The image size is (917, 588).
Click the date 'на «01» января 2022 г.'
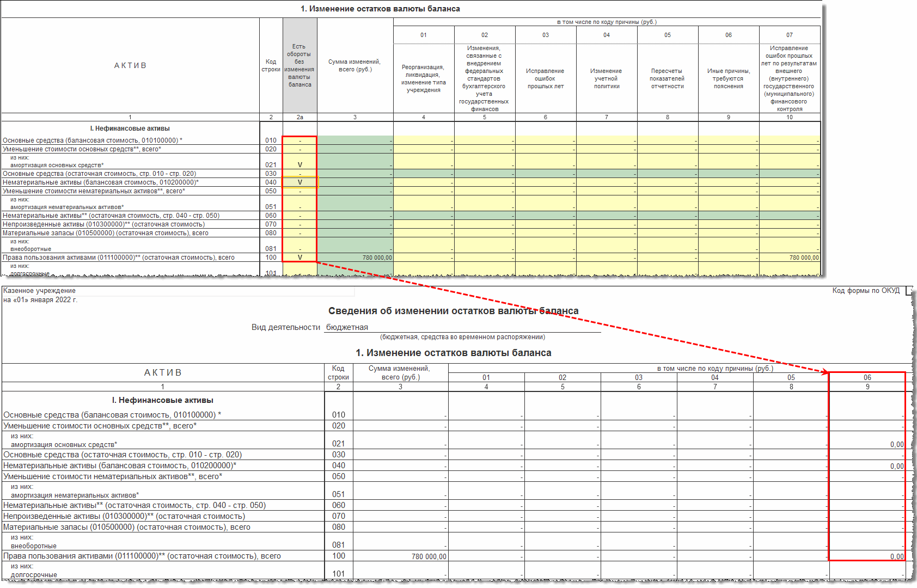tap(40, 299)
